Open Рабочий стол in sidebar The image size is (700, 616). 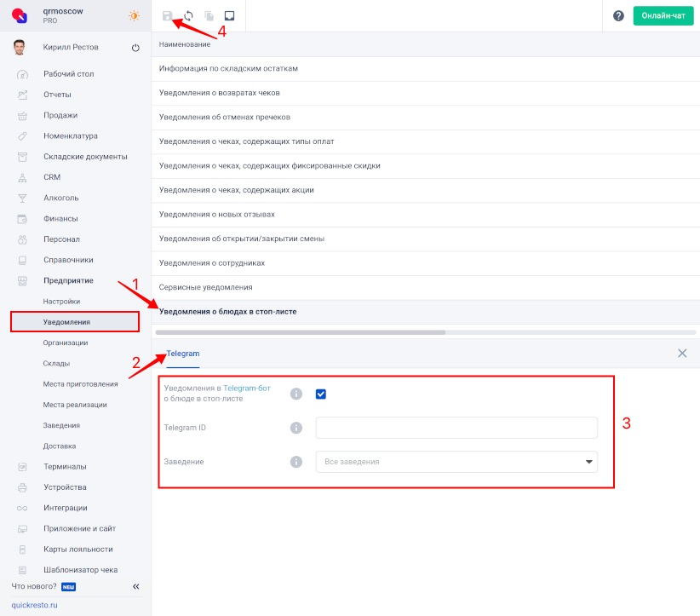(x=69, y=74)
